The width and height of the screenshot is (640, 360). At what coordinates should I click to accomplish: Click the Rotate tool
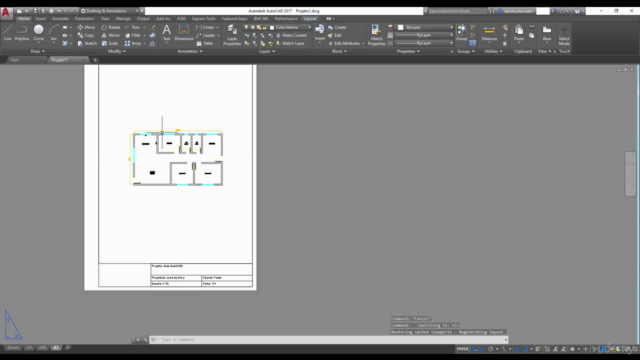coord(111,27)
